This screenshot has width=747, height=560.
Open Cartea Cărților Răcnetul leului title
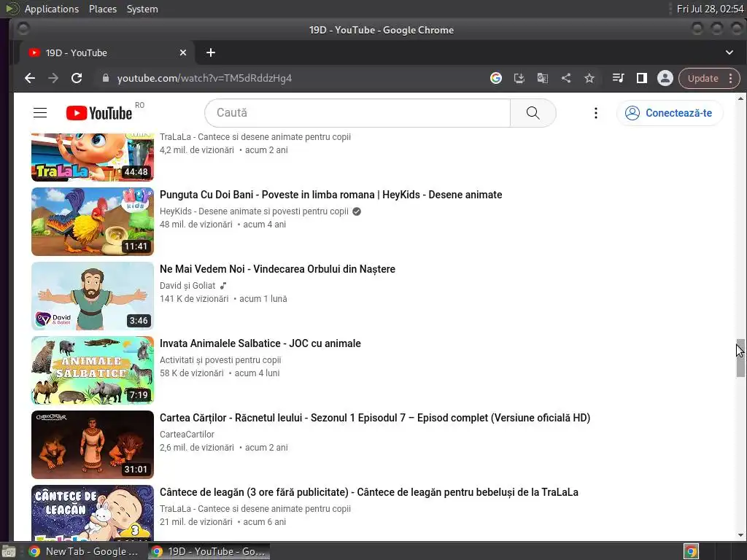point(375,418)
